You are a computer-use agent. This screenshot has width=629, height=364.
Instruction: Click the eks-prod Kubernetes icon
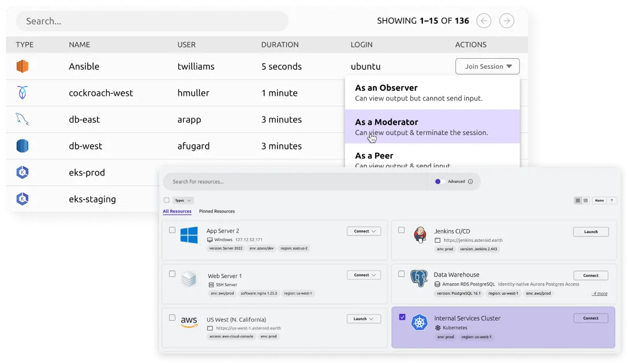tap(23, 172)
